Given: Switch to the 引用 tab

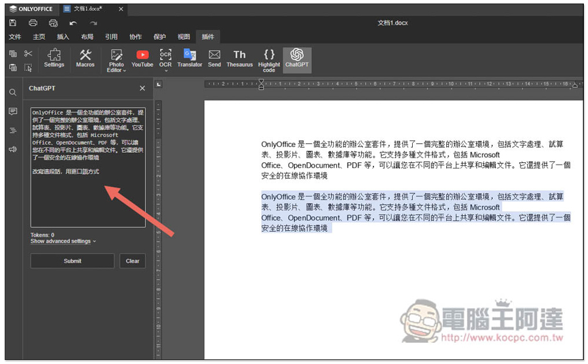Looking at the screenshot, I should [x=111, y=36].
